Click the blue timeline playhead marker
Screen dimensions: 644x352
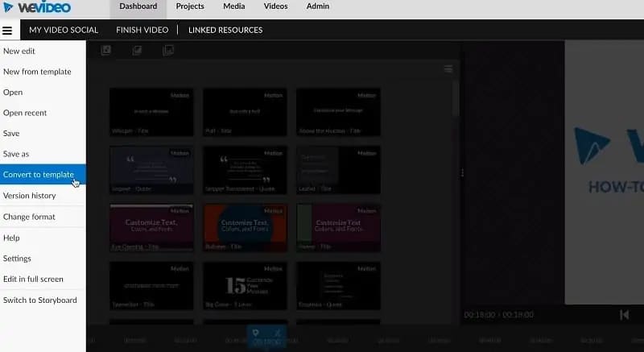point(266,338)
